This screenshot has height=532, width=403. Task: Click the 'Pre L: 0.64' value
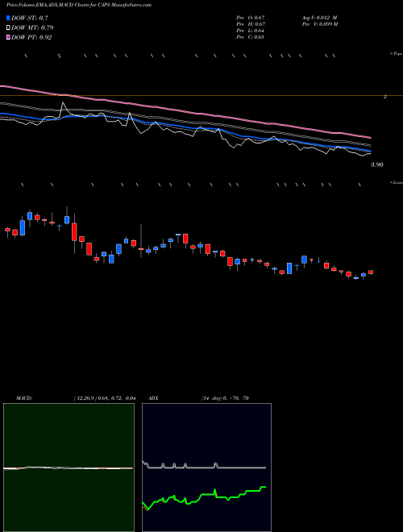[x=251, y=31]
